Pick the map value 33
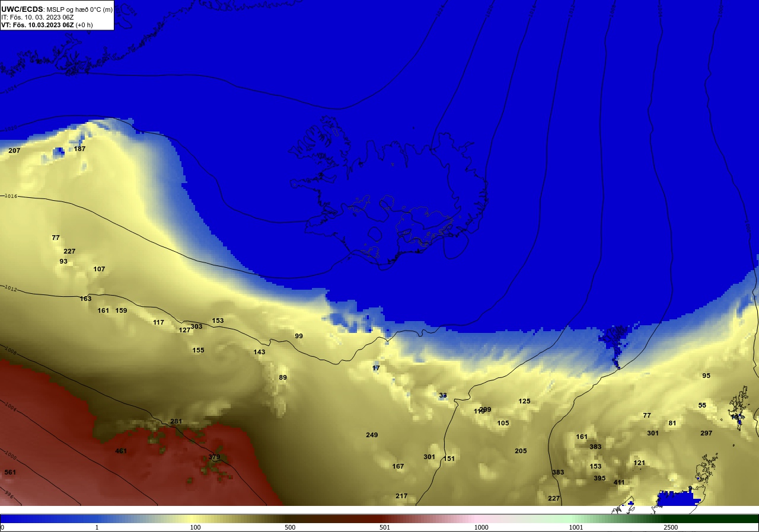759x532 pixels. click(443, 395)
